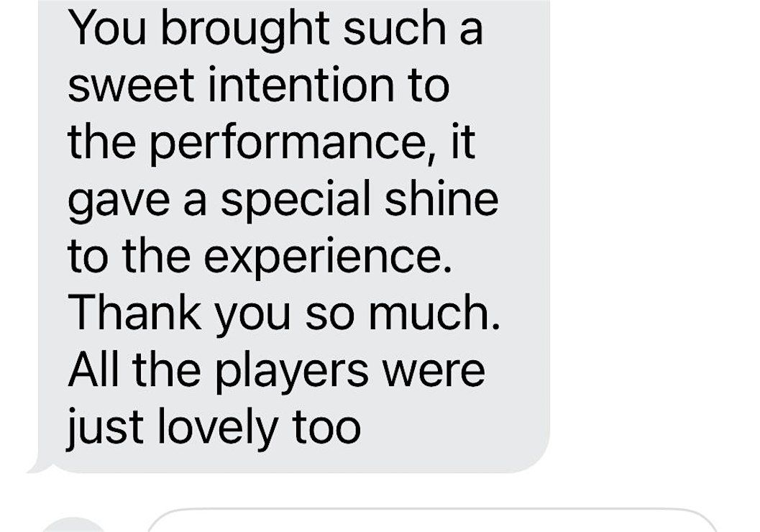
Task: Click the words "gave a special shine"
Action: (x=283, y=200)
